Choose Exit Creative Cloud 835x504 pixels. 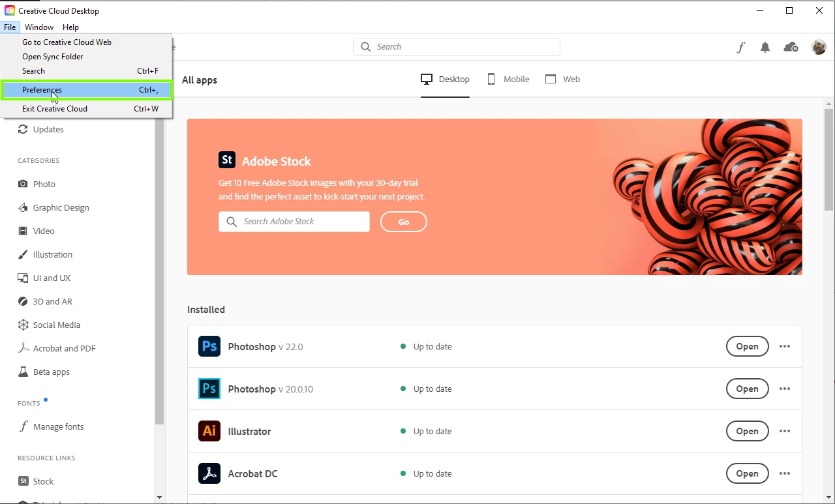pyautogui.click(x=86, y=109)
